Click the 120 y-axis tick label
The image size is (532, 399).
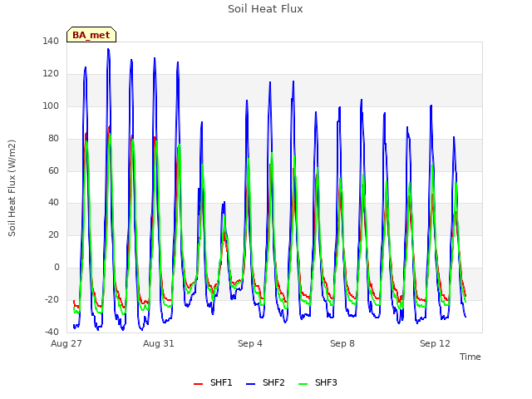coord(51,74)
